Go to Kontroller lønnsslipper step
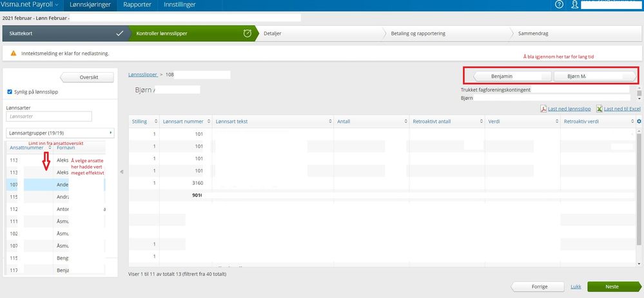Image resolution: width=644 pixels, height=298 pixels. (193, 33)
